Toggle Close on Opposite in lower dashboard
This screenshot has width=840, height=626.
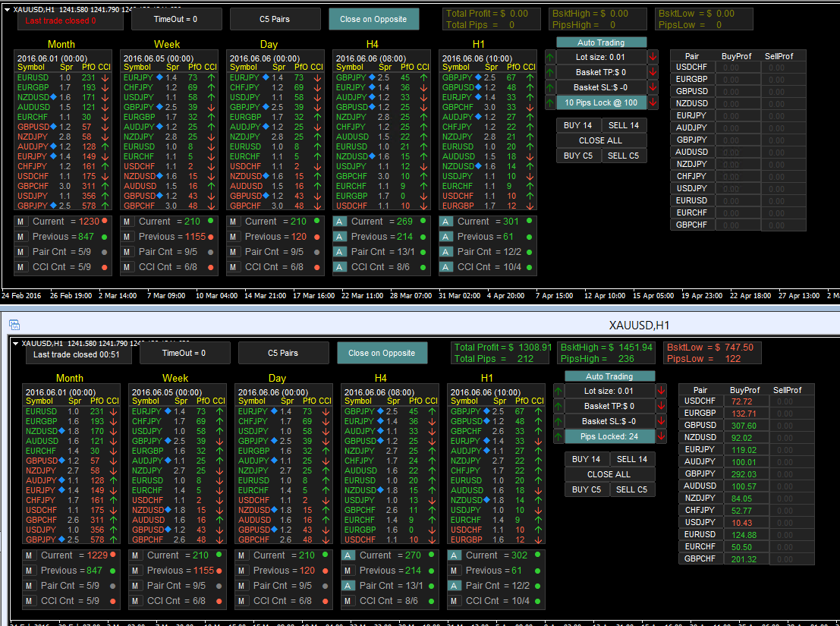point(382,354)
